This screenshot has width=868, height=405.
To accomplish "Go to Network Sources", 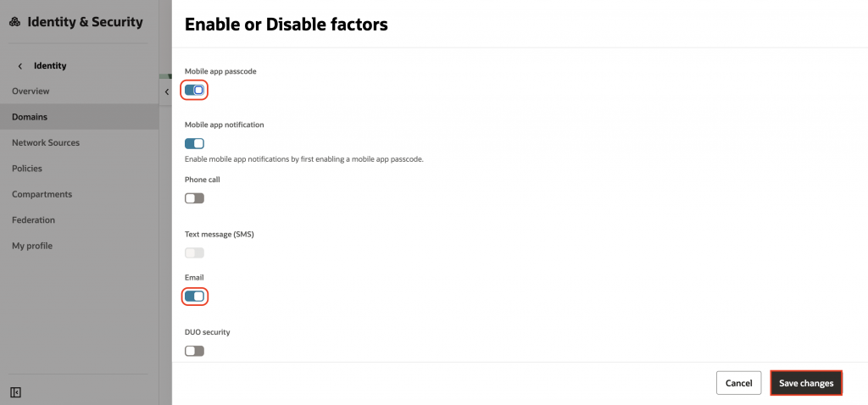I will 46,142.
